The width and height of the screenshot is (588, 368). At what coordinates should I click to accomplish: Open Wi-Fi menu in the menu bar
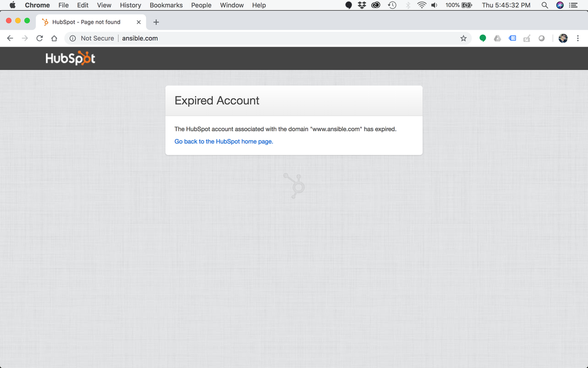pyautogui.click(x=421, y=5)
